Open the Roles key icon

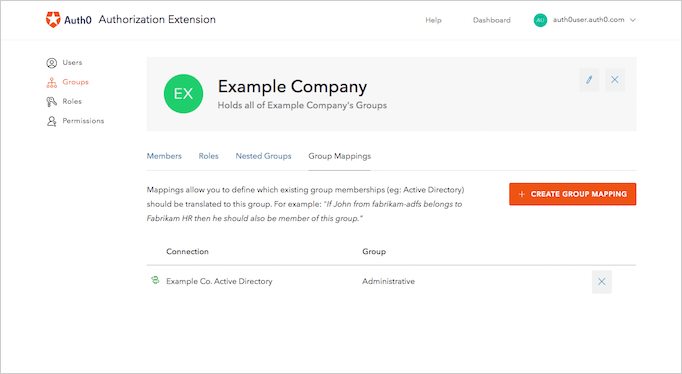click(51, 102)
